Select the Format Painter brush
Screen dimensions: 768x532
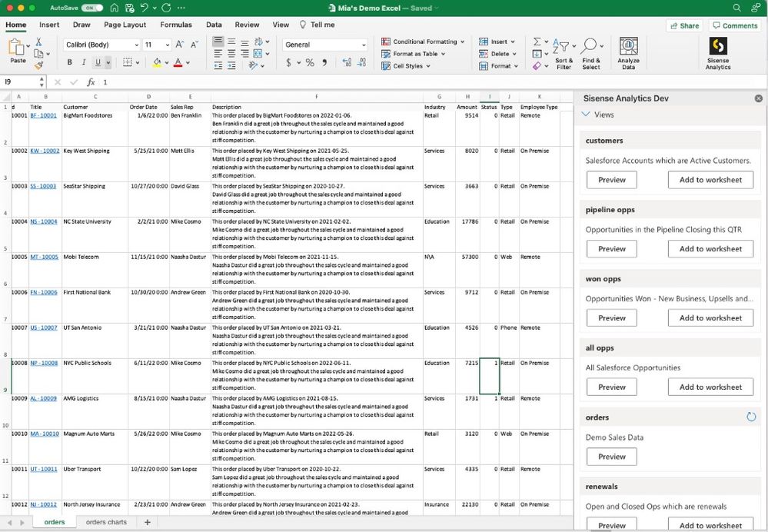point(38,66)
